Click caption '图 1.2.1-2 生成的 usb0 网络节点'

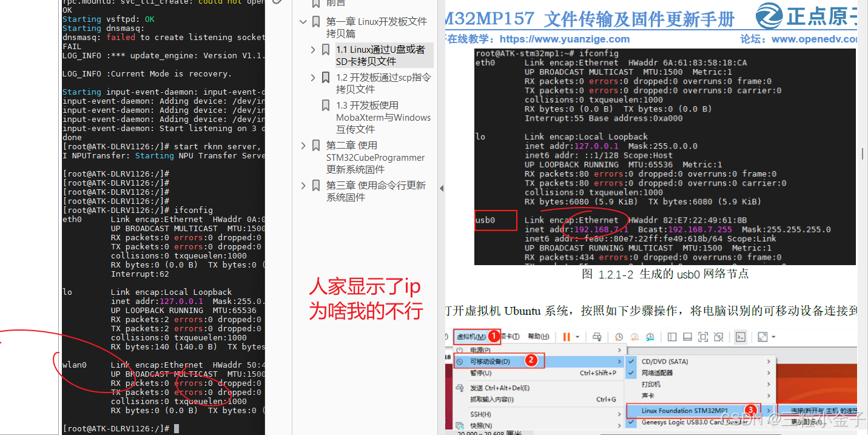pos(665,274)
